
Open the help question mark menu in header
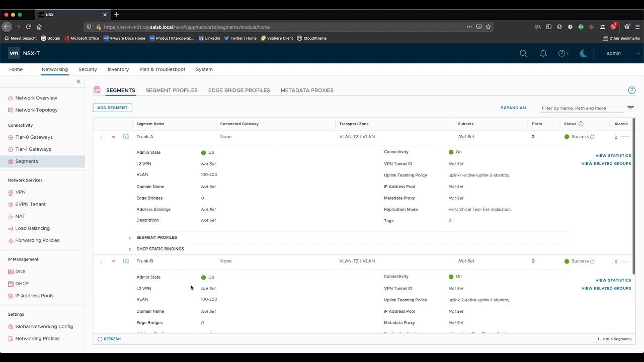[563, 53]
